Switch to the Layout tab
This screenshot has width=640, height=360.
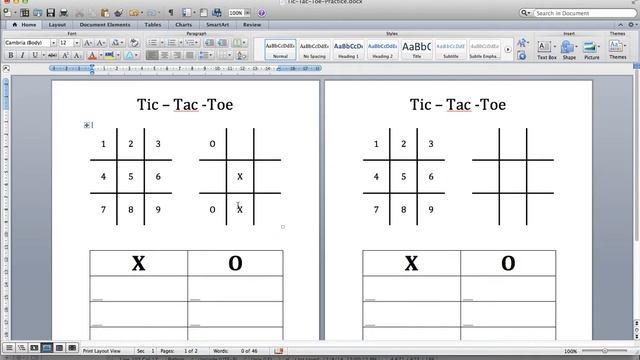(x=57, y=25)
